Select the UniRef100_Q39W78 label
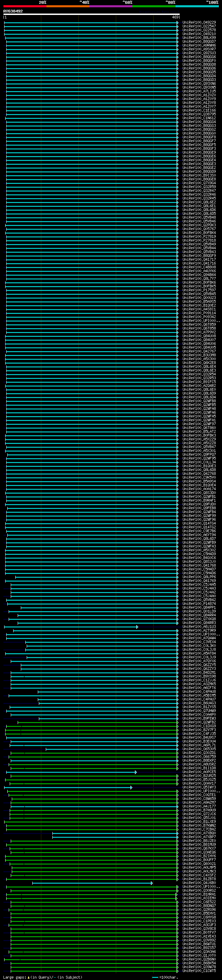222x980 pixels. coord(199,967)
